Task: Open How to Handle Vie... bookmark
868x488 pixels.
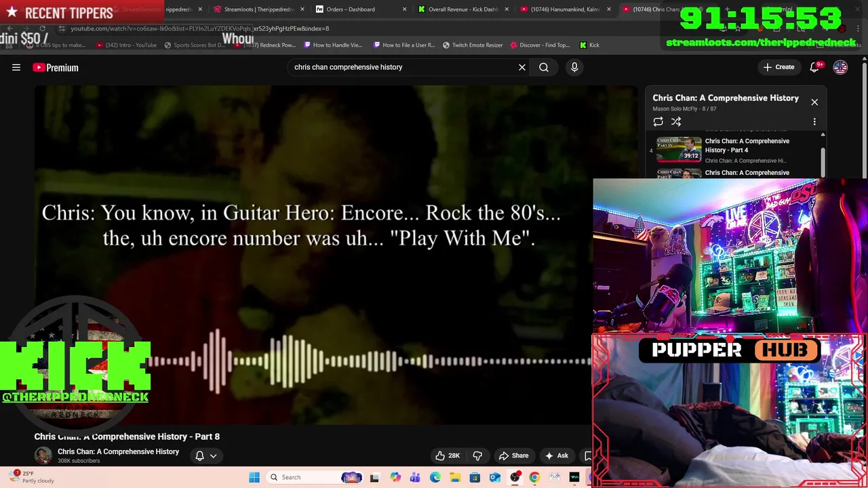Action: [333, 45]
